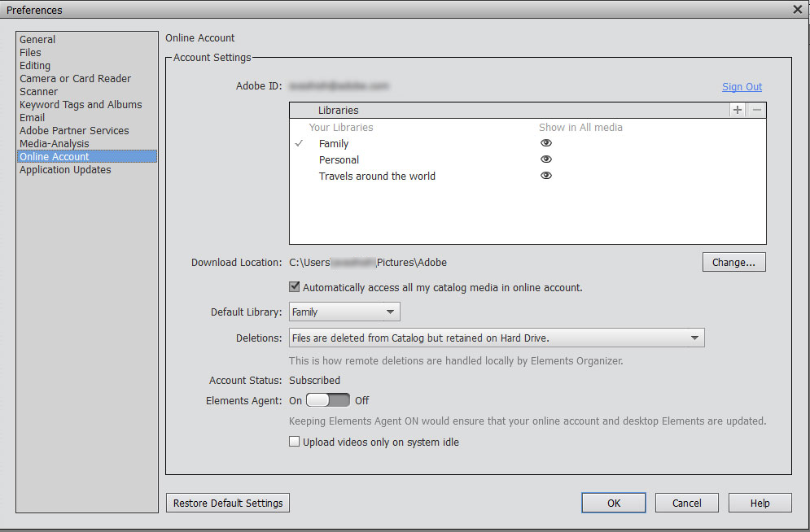Select Travels around the world library
The width and height of the screenshot is (810, 532).
point(528,176)
